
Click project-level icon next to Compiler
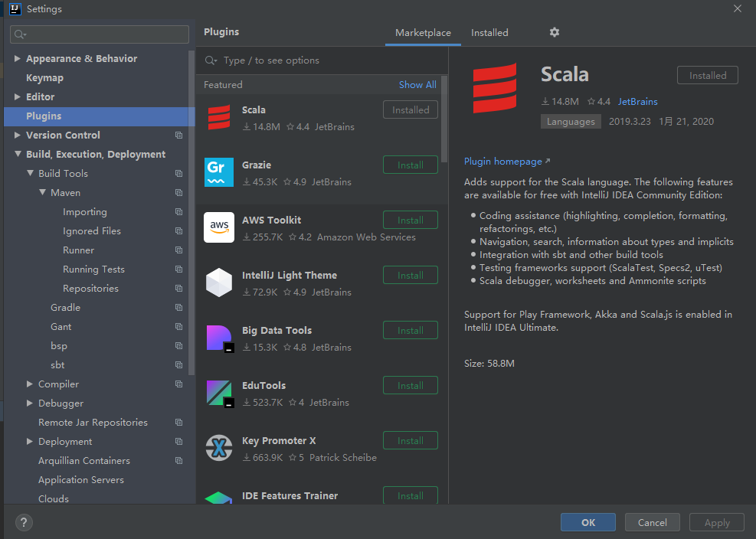point(179,384)
